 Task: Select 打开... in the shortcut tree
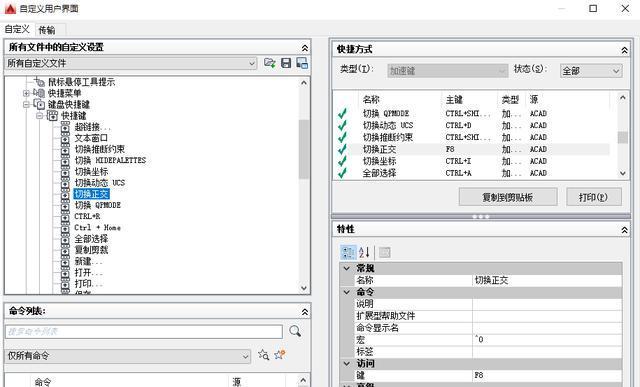coord(89,272)
